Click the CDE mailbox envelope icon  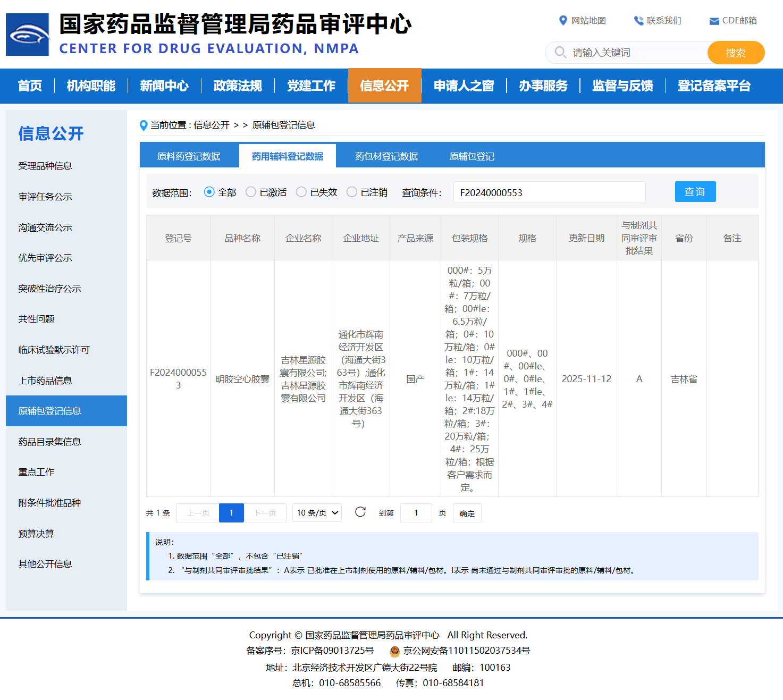click(x=714, y=21)
